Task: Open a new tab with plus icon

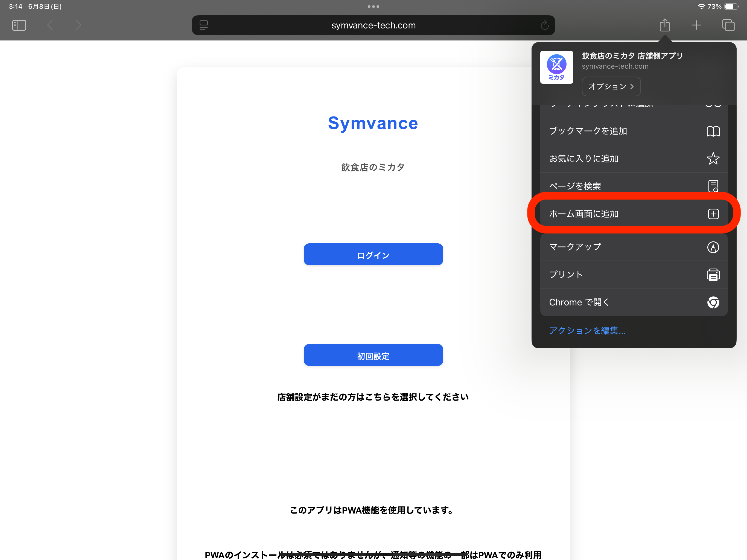Action: tap(696, 25)
